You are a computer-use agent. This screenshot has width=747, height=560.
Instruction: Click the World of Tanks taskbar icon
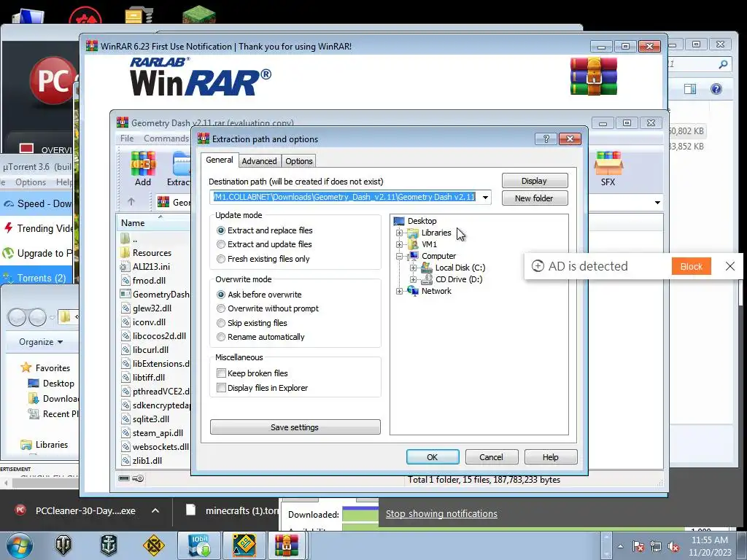[63, 545]
